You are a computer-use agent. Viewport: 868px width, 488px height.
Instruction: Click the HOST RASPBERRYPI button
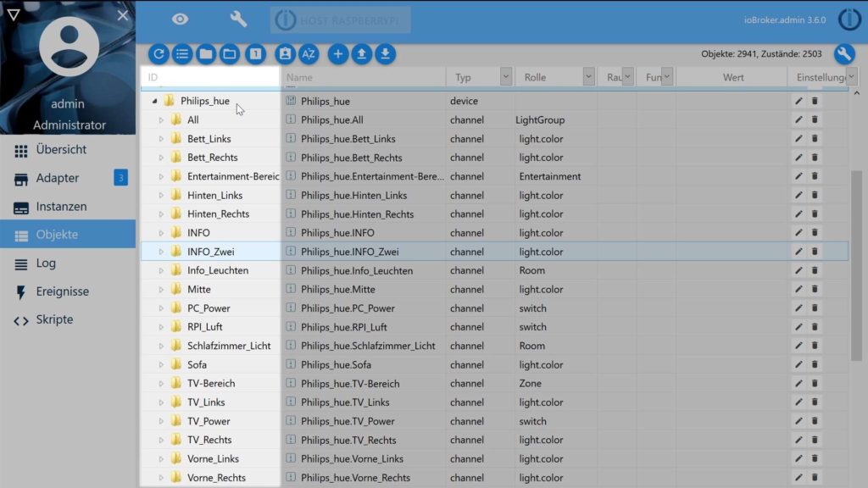(341, 20)
